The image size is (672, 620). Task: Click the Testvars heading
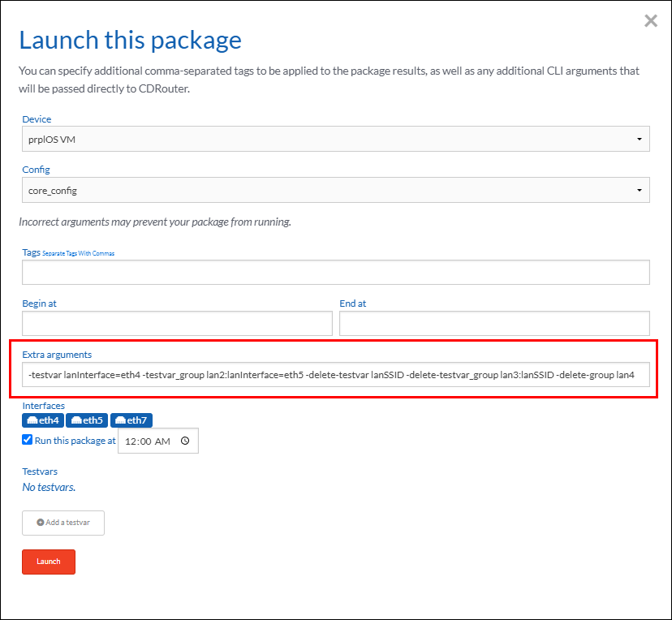point(40,471)
